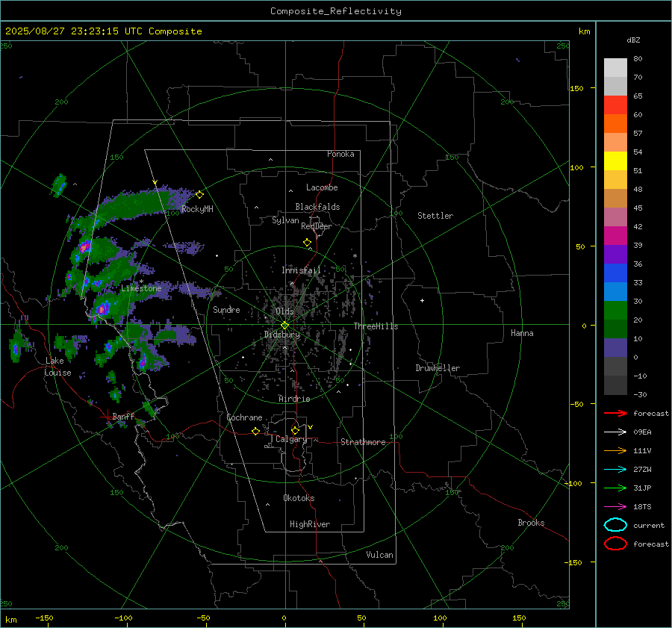Select the yellow diamond marker below Cochrane

pyautogui.click(x=256, y=432)
